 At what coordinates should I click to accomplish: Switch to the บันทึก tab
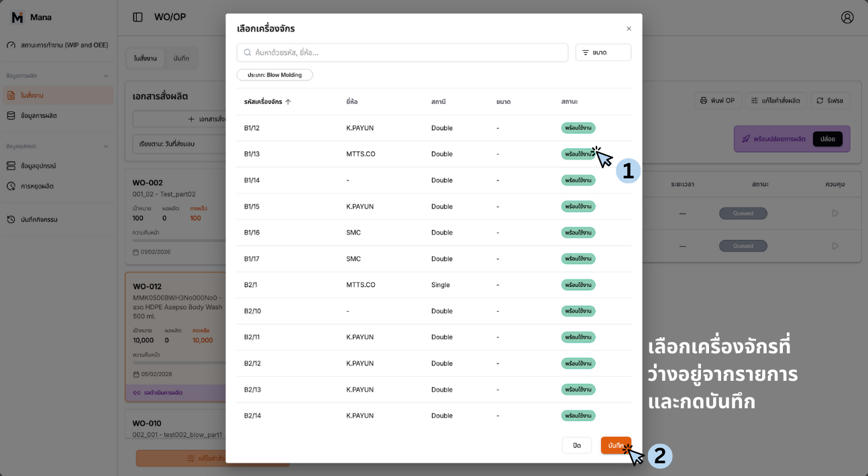coord(181,58)
